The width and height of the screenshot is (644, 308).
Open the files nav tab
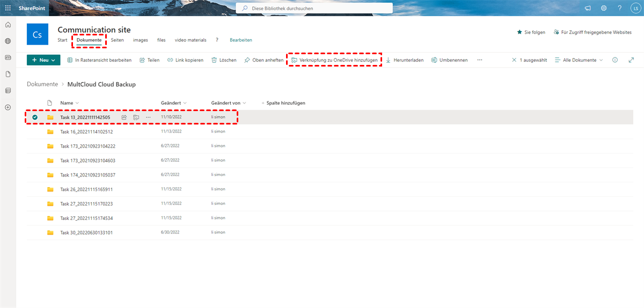(162, 40)
